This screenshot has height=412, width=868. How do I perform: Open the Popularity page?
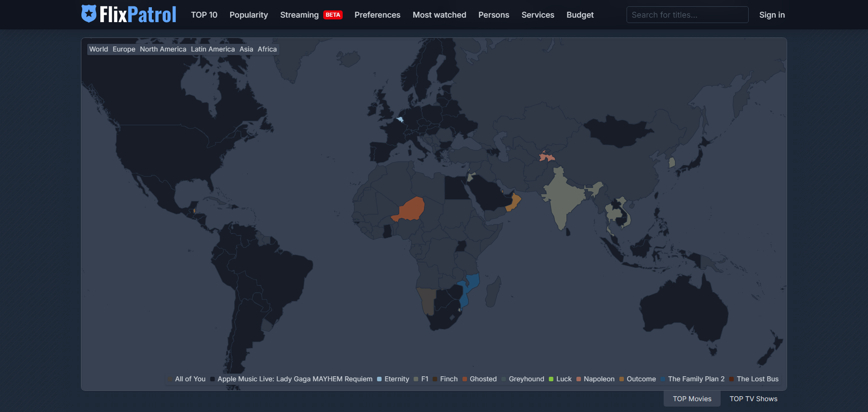[249, 15]
